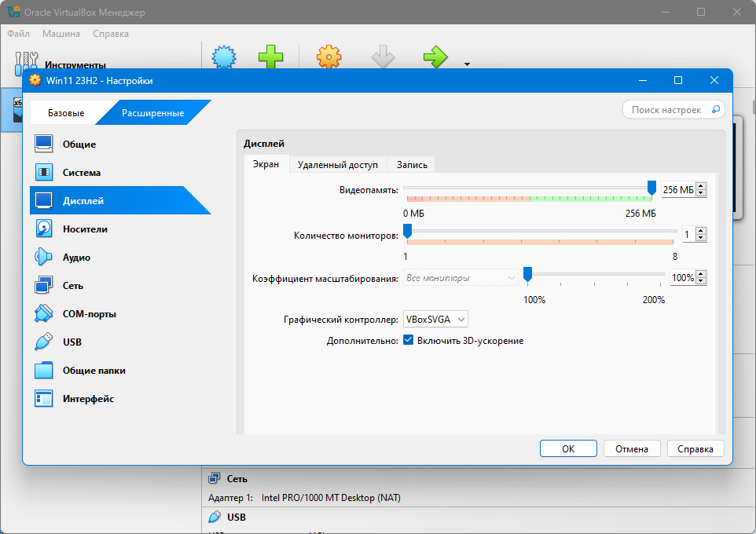Click the magnifier icon in settings search
The height and width of the screenshot is (534, 756).
716,109
